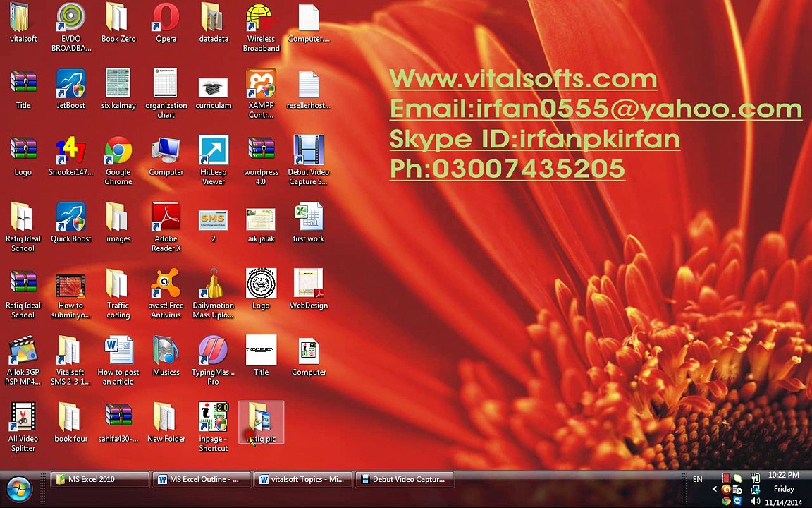Launch Debut Video Capture Software shortcut
Screen dimensions: 812x508
(x=309, y=161)
